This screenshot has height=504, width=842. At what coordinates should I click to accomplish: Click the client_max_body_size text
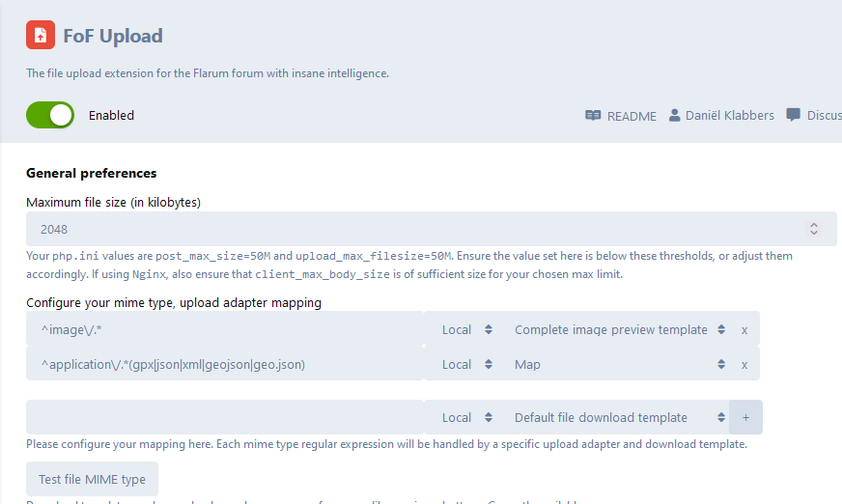click(323, 274)
